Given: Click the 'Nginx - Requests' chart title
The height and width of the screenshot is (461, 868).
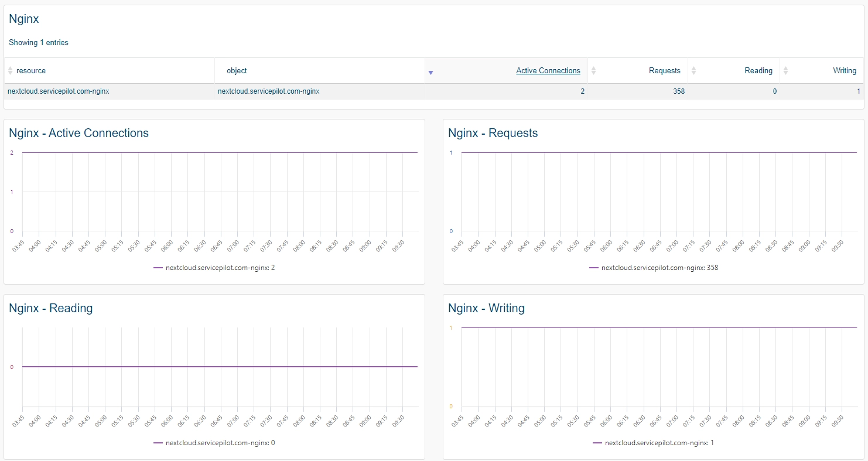Looking at the screenshot, I should coord(493,133).
